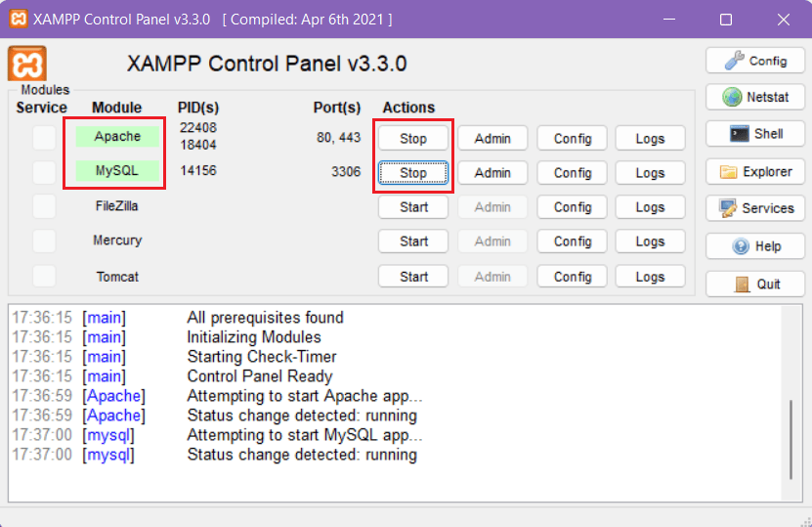Toggle the Tomcat service checkbox
812x527 pixels.
pos(44,277)
